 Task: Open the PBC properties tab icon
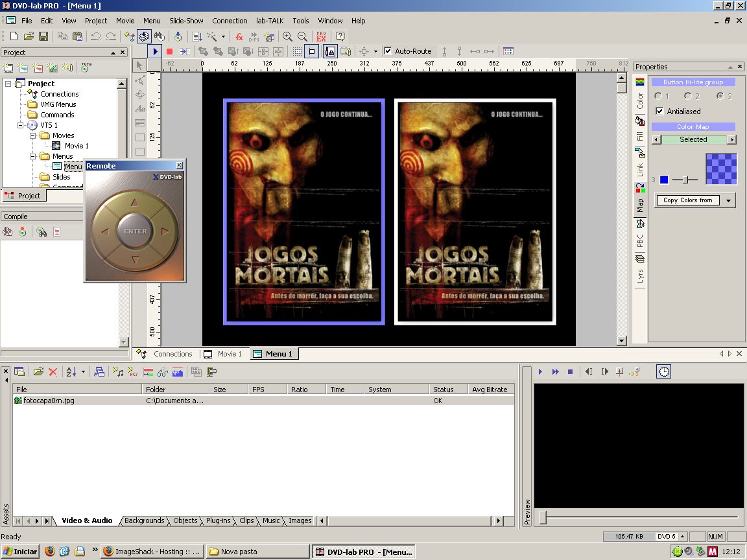pyautogui.click(x=640, y=224)
